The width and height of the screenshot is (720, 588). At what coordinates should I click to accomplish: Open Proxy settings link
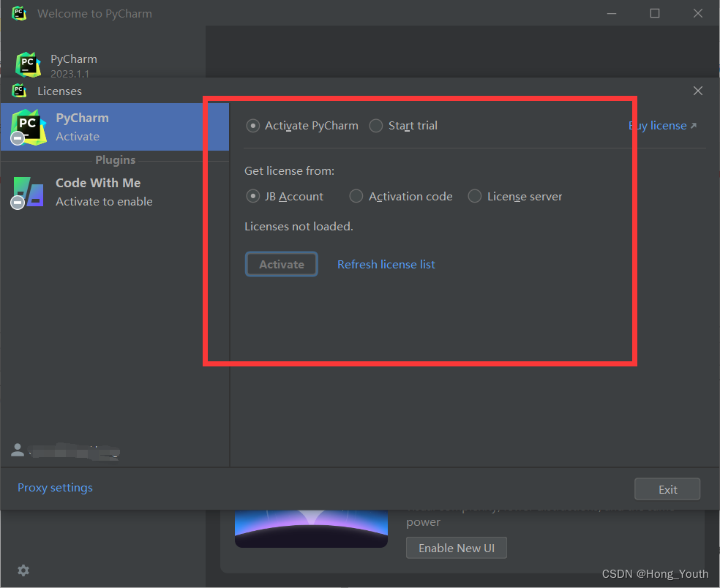(55, 488)
